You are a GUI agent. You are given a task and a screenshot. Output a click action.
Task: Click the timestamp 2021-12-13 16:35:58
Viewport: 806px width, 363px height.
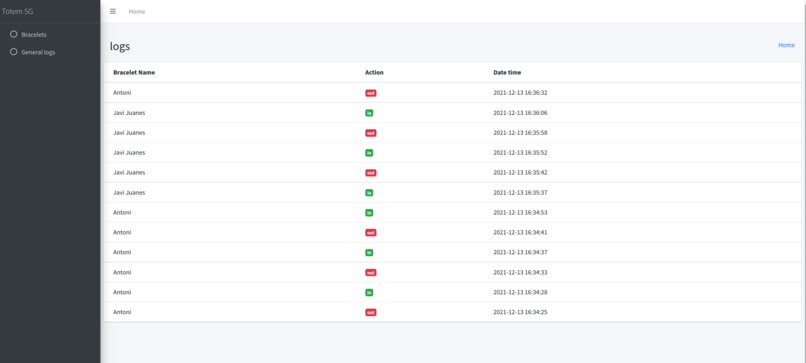520,133
